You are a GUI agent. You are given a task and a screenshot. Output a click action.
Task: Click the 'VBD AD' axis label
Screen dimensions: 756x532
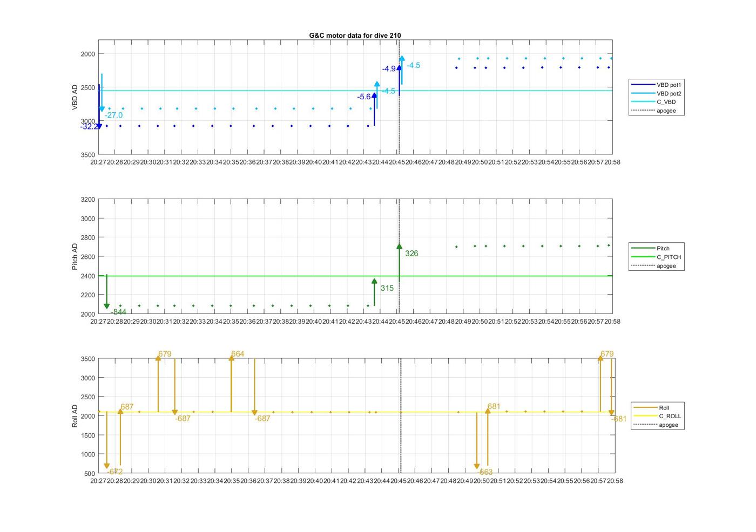click(x=75, y=97)
